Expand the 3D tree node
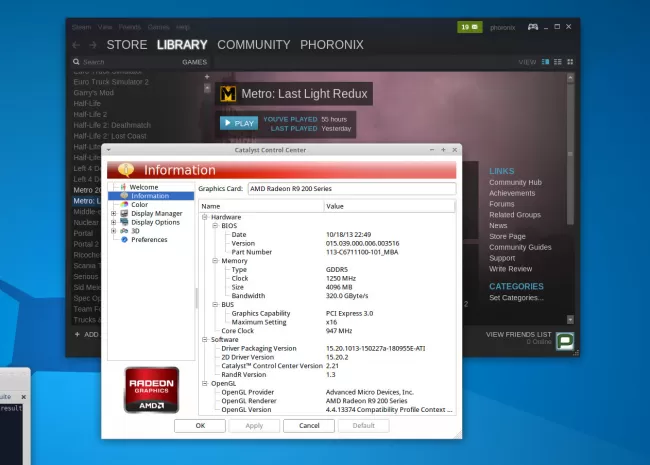 [x=114, y=231]
